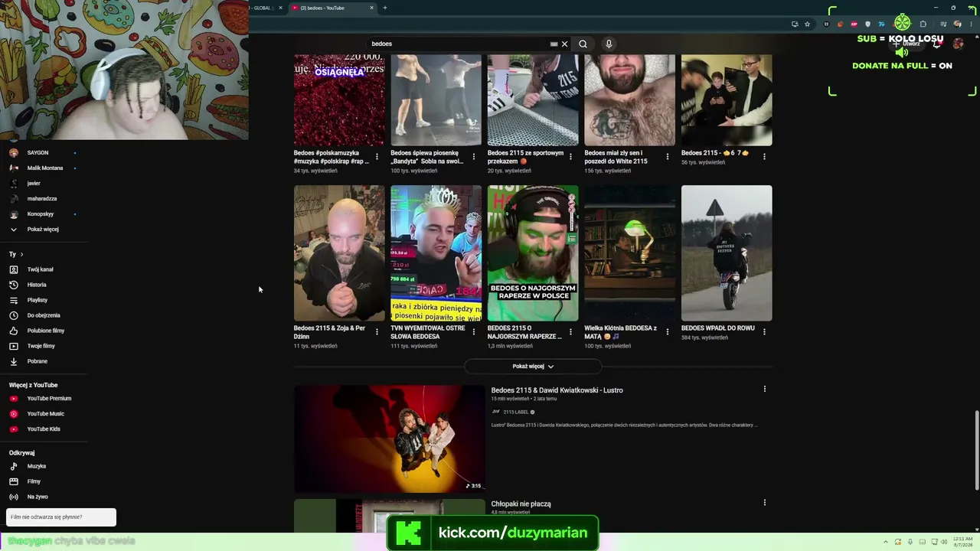Screen dimensions: 980x551
Task: Expand subscriptions with Pokaż więcej chevron
Action: (x=14, y=230)
